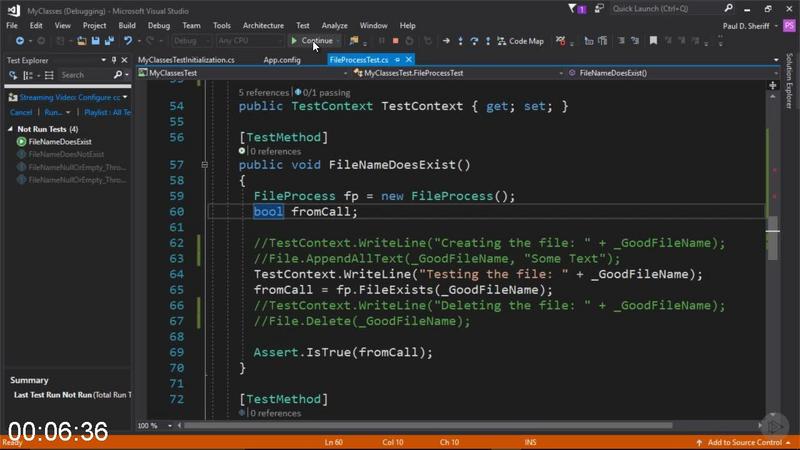Viewport: 800px width, 450px height.
Task: Save the current file with Save icon
Action: pyautogui.click(x=95, y=41)
